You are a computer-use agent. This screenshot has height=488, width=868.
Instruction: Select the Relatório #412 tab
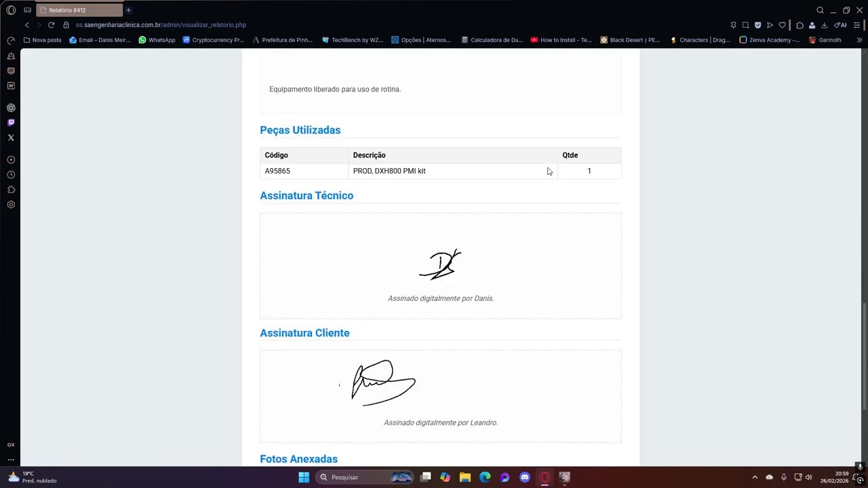(x=80, y=10)
